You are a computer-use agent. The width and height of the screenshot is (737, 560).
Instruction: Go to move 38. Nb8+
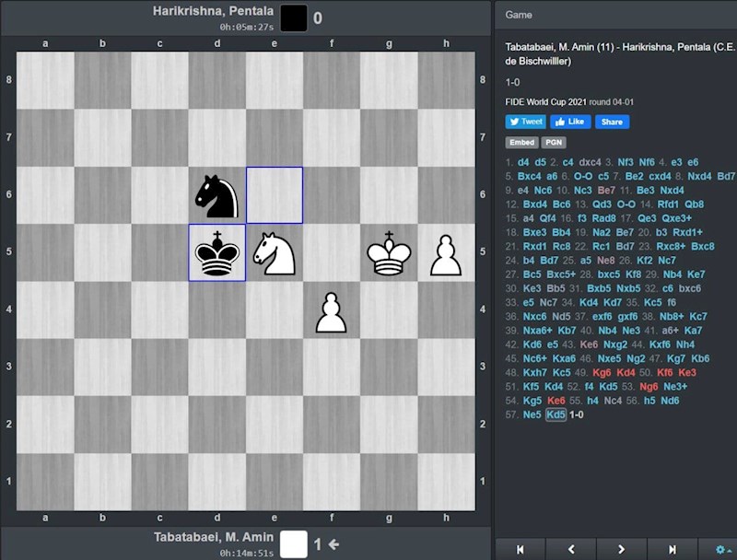[x=673, y=317]
